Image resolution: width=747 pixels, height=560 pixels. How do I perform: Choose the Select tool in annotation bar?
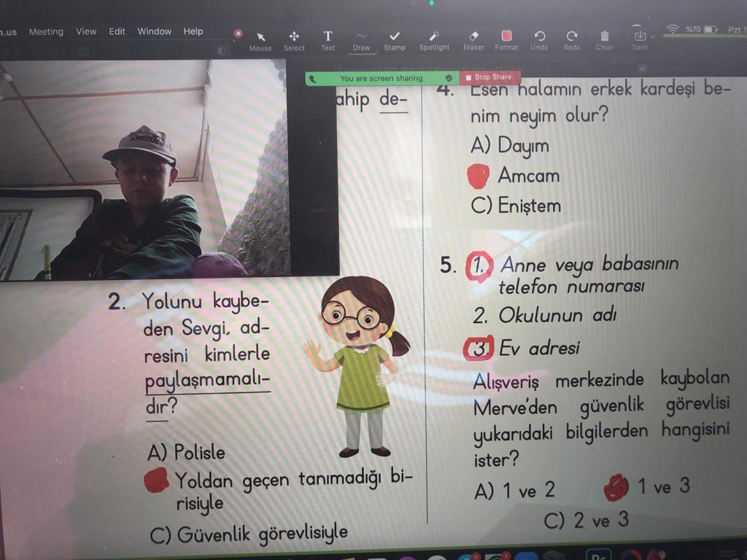(294, 39)
